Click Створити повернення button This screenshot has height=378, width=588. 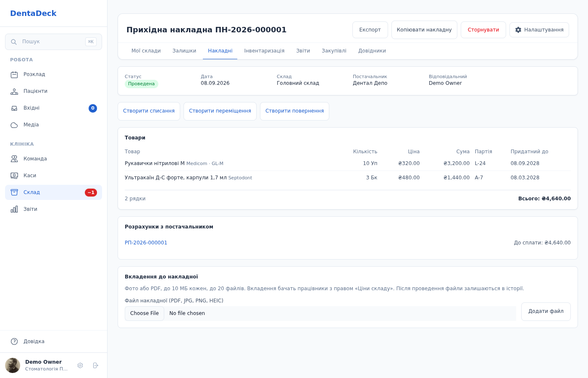coord(294,111)
